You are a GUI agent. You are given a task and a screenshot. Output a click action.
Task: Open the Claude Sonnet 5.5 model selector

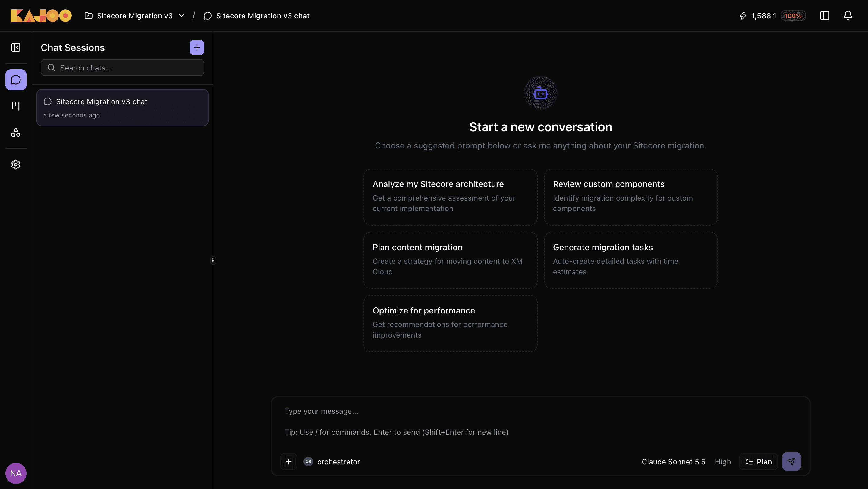tap(673, 461)
